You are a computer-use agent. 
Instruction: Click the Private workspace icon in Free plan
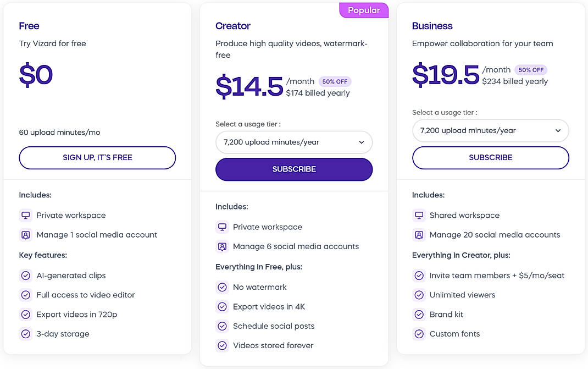pos(25,215)
